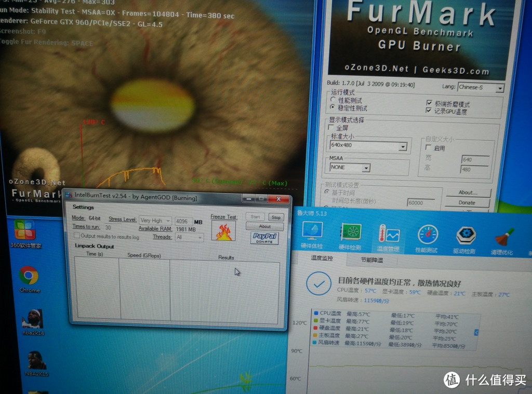Toggle 记录GPU温度 checkbox in FurMark
This screenshot has height=394, width=532.
pos(429,110)
